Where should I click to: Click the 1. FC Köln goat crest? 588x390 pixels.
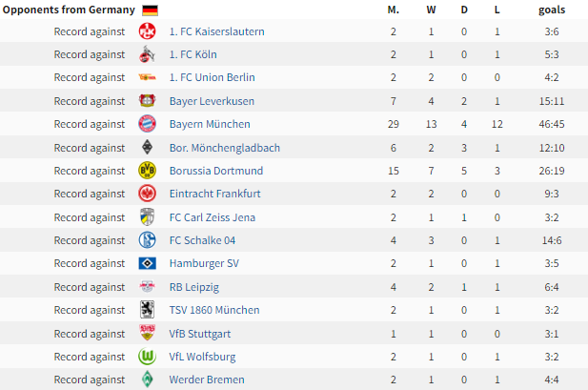[147, 54]
